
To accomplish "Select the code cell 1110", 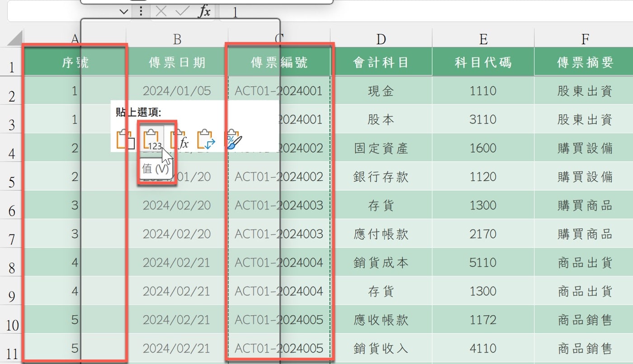I will [x=483, y=91].
